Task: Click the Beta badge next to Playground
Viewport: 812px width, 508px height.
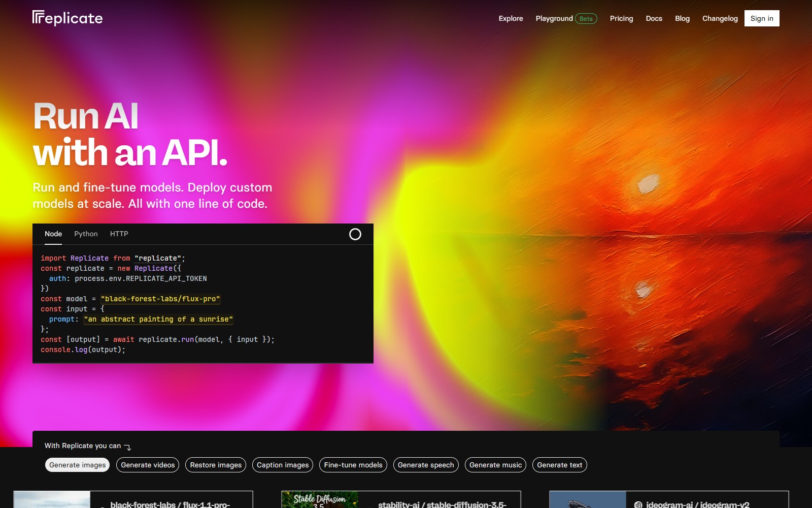Action: click(x=586, y=18)
